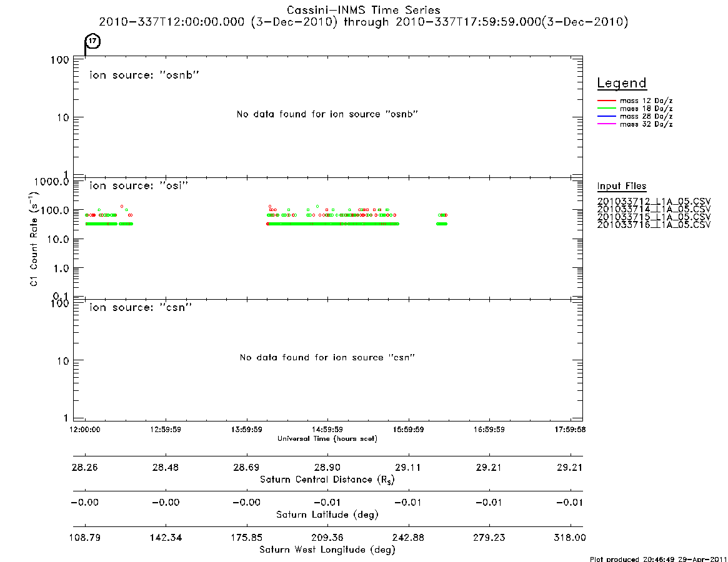Click 'No data found for ion source "osnb"'

pos(327,114)
